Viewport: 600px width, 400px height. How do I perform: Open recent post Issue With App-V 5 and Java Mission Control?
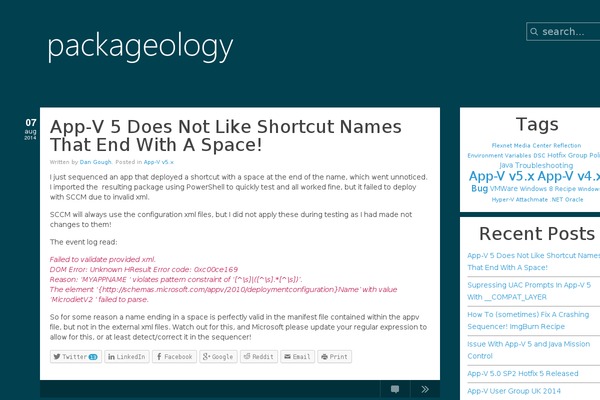click(528, 350)
